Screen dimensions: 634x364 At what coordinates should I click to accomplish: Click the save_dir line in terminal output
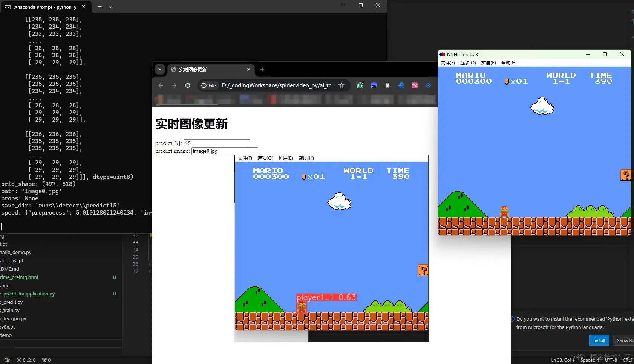point(60,205)
